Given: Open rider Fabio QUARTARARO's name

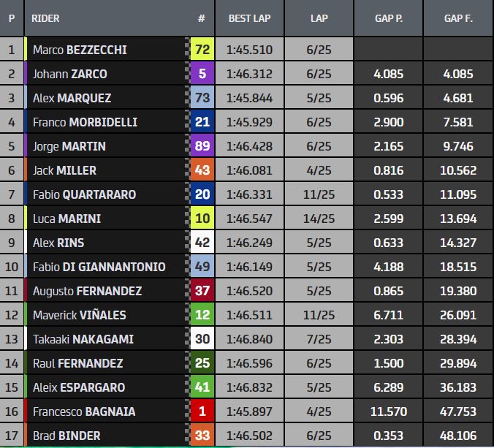Looking at the screenshot, I should coord(84,194).
